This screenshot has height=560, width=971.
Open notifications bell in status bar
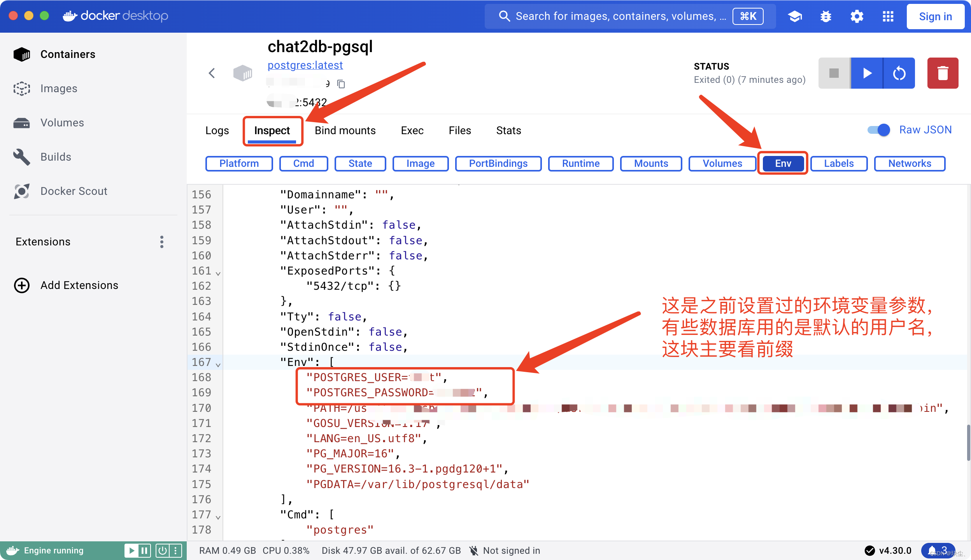pyautogui.click(x=938, y=551)
